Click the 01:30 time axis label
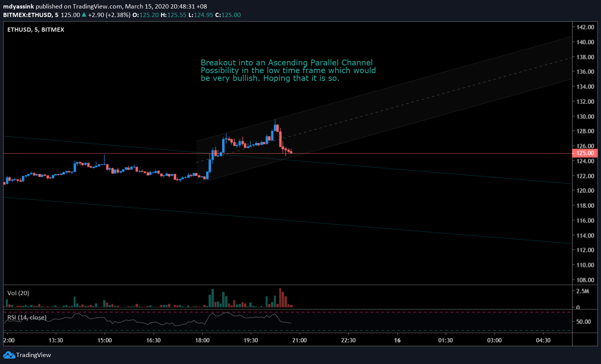This screenshot has width=601, height=364. [x=445, y=340]
